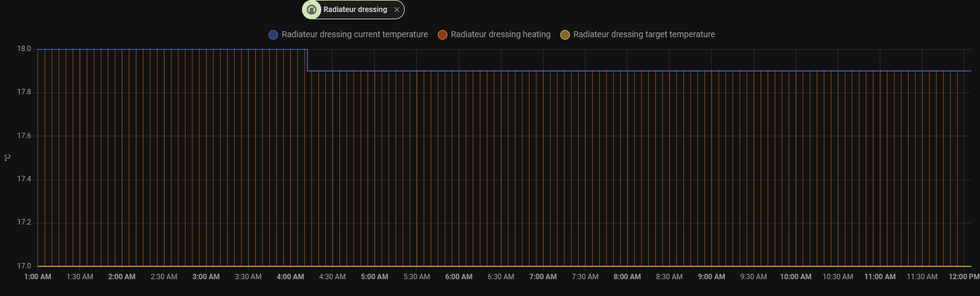Click the 1:00 AM x-axis label

[38, 277]
